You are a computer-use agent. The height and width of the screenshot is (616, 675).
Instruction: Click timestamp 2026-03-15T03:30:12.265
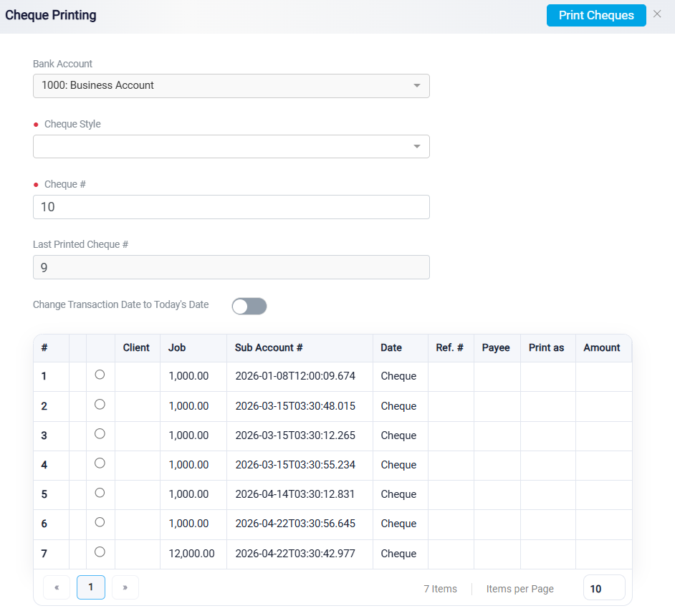[x=295, y=435]
